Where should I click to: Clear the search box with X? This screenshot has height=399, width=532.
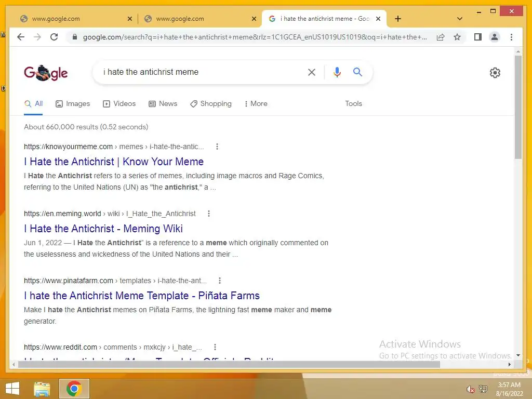click(312, 72)
